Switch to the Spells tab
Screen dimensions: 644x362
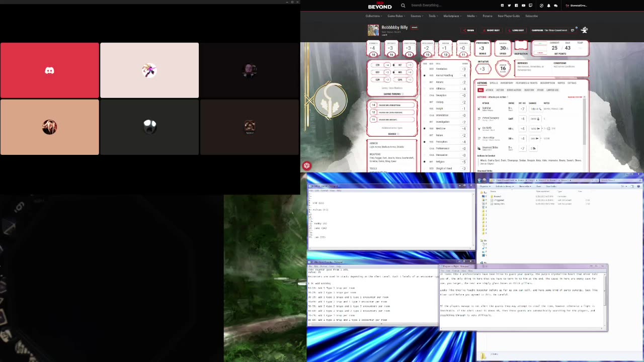pyautogui.click(x=494, y=83)
